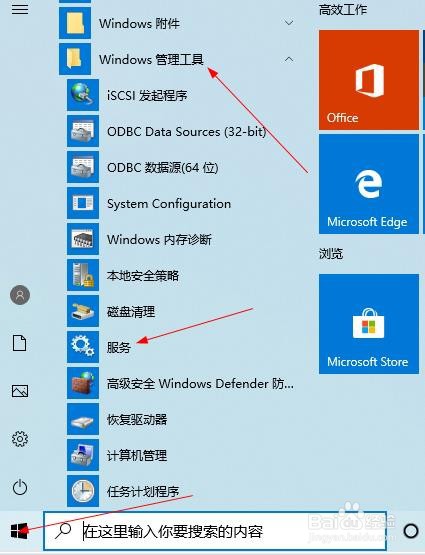The width and height of the screenshot is (425, 555).
Task: Open the Microsoft Store tile
Action: (x=369, y=324)
